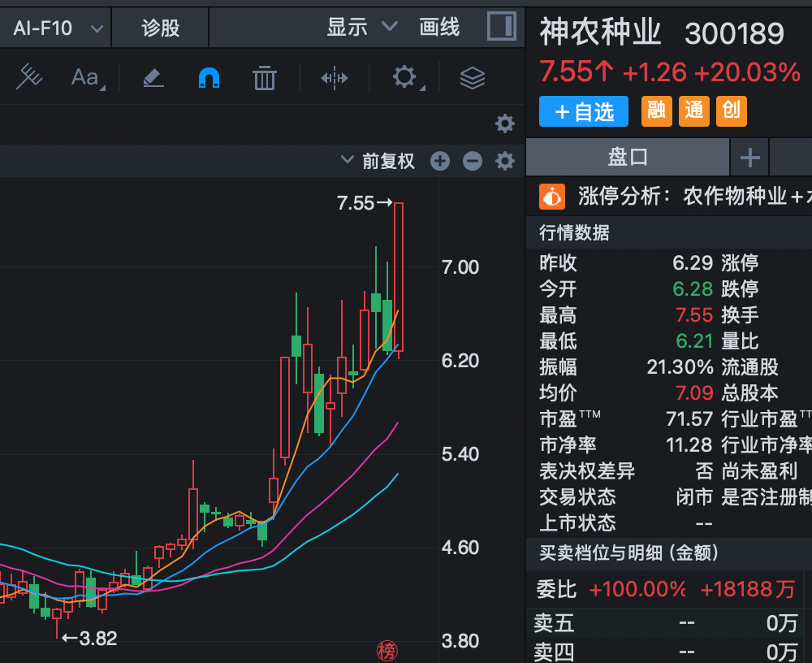The width and height of the screenshot is (812, 663).
Task: Click the 7.55 high price label on chart
Action: (x=356, y=203)
